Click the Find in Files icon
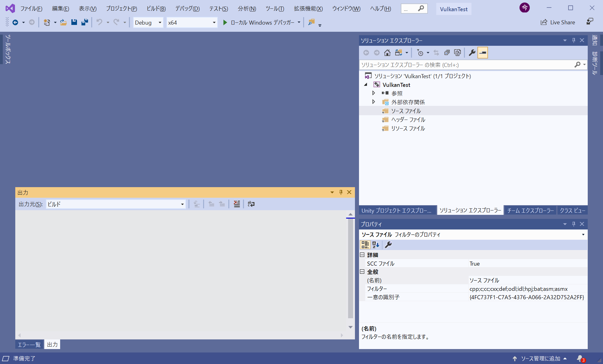The image size is (603, 364). 311,22
